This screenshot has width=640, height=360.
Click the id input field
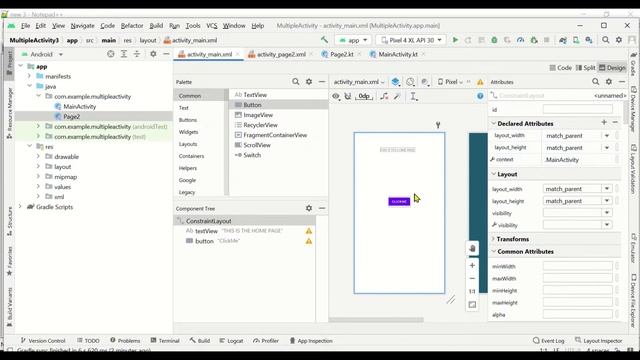(578, 109)
